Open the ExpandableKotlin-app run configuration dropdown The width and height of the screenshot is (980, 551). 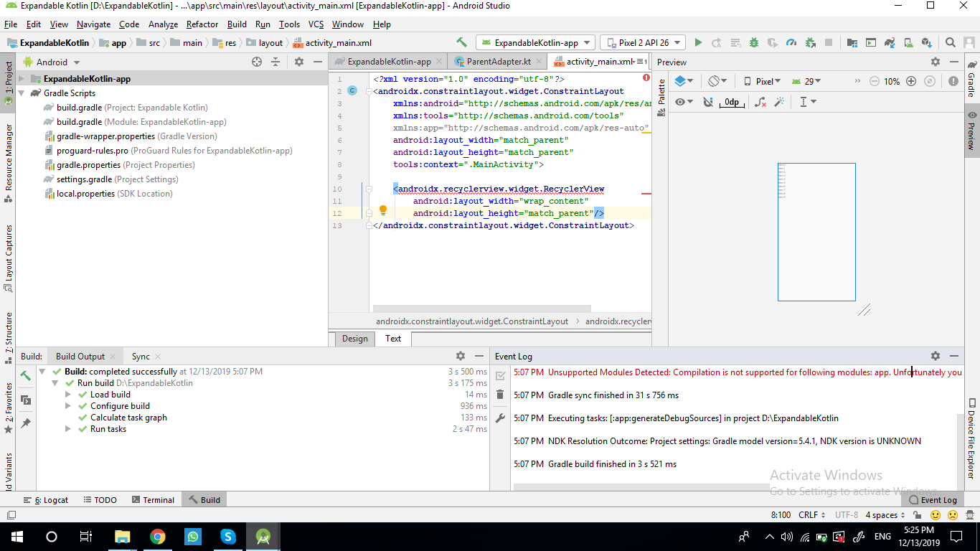536,43
